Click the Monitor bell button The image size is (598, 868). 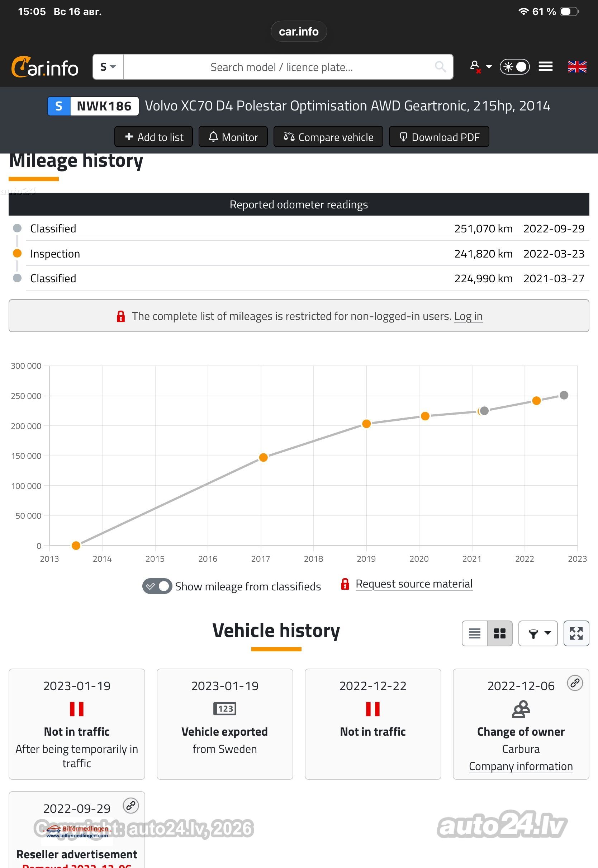click(233, 137)
